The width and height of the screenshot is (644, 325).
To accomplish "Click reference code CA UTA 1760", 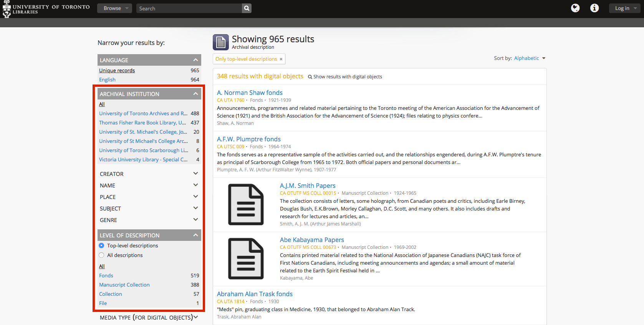I will pyautogui.click(x=230, y=100).
